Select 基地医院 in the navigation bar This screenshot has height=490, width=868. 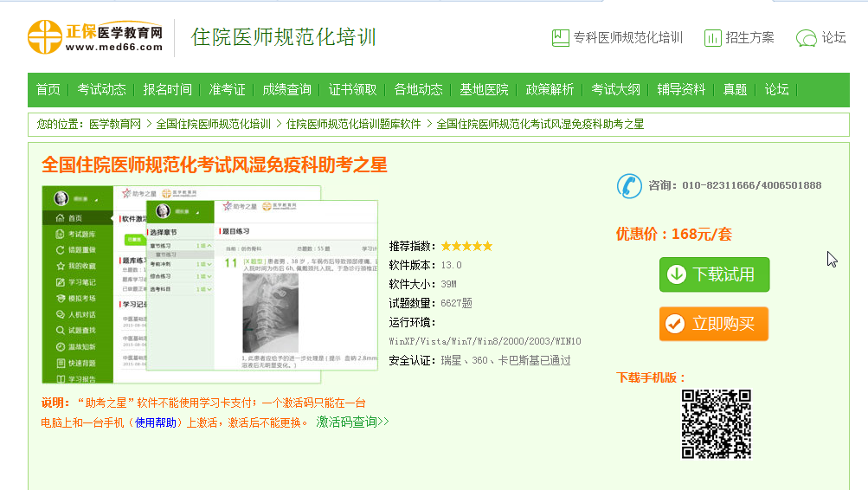(x=484, y=90)
